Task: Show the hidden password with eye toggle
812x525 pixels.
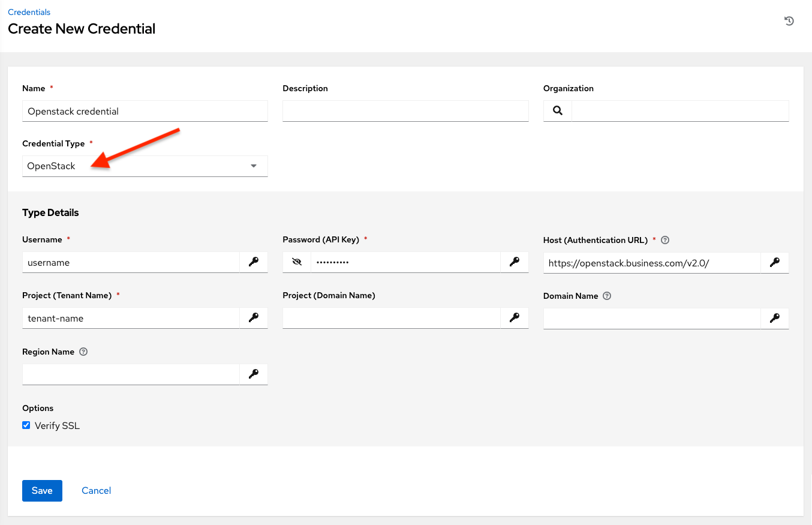Action: tap(296, 262)
